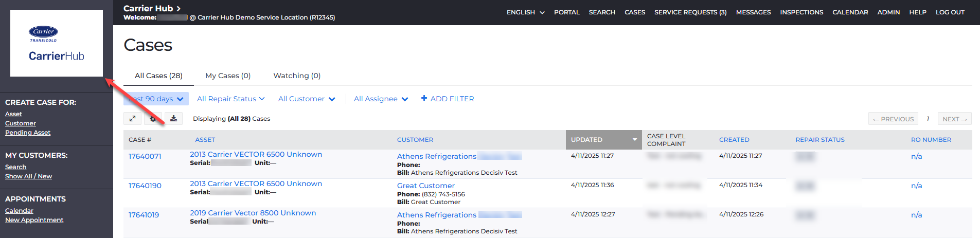Sort by Created column header
Viewport: 980px width, 238px height.
click(x=734, y=140)
